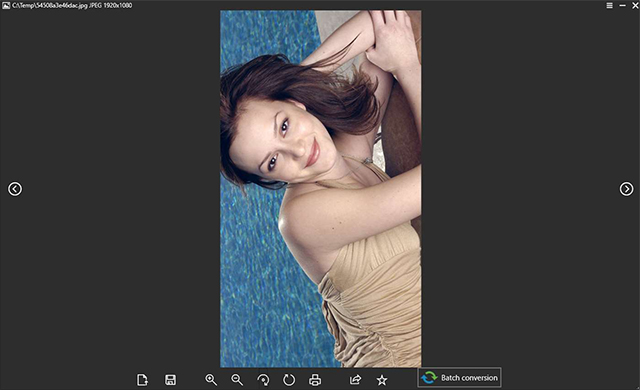Rotate the photo using the plain circular arrow
This screenshot has height=390, width=640.
(289, 380)
